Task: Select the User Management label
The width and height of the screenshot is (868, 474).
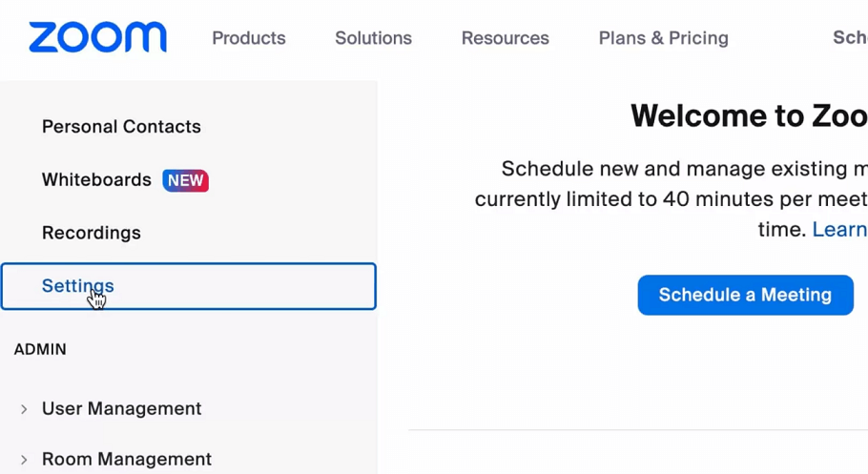Action: pos(121,409)
